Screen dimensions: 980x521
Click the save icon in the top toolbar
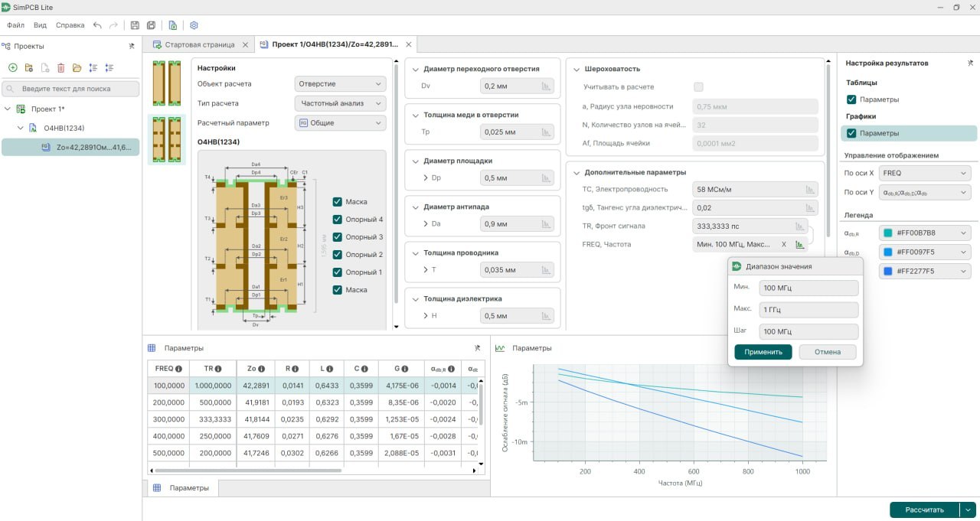pos(135,25)
